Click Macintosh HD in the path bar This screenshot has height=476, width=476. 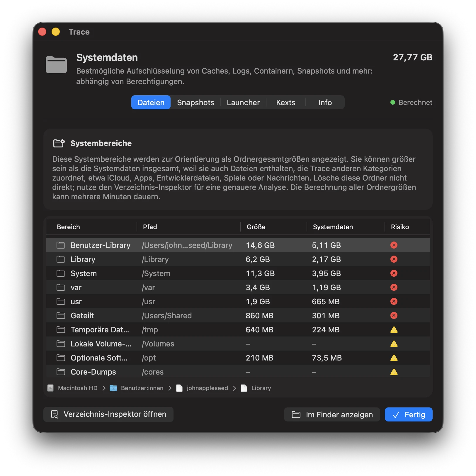(x=72, y=388)
